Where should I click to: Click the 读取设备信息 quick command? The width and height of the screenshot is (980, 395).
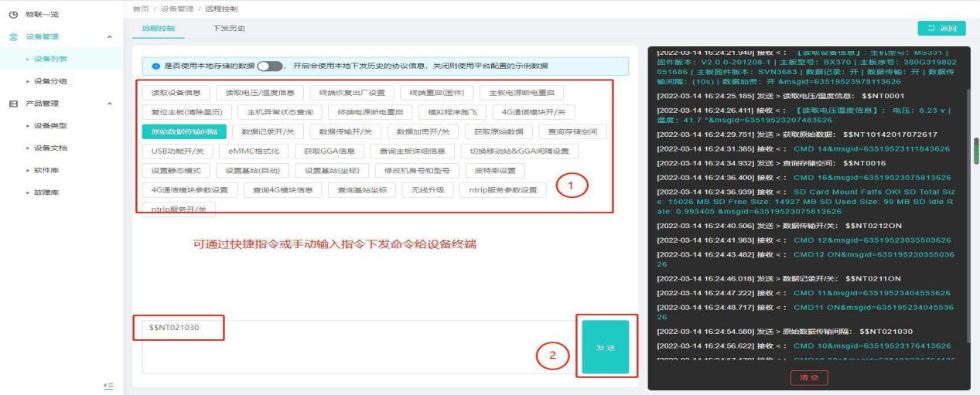pos(176,93)
